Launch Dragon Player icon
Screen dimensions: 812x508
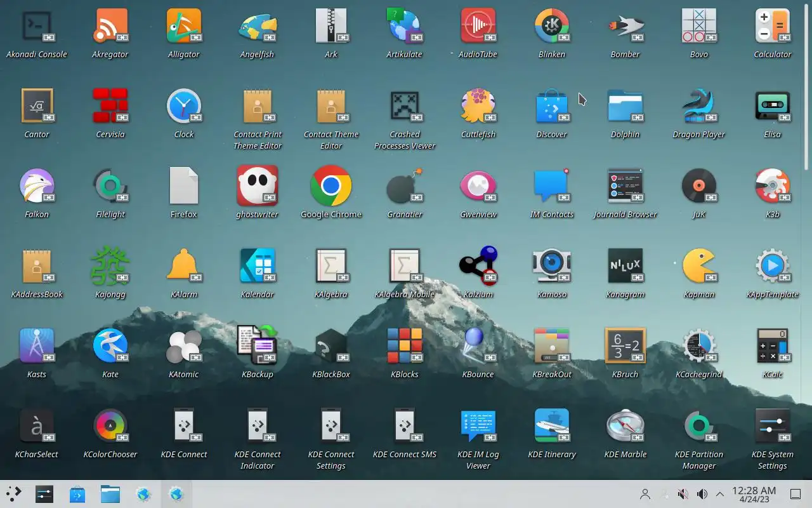tap(699, 105)
